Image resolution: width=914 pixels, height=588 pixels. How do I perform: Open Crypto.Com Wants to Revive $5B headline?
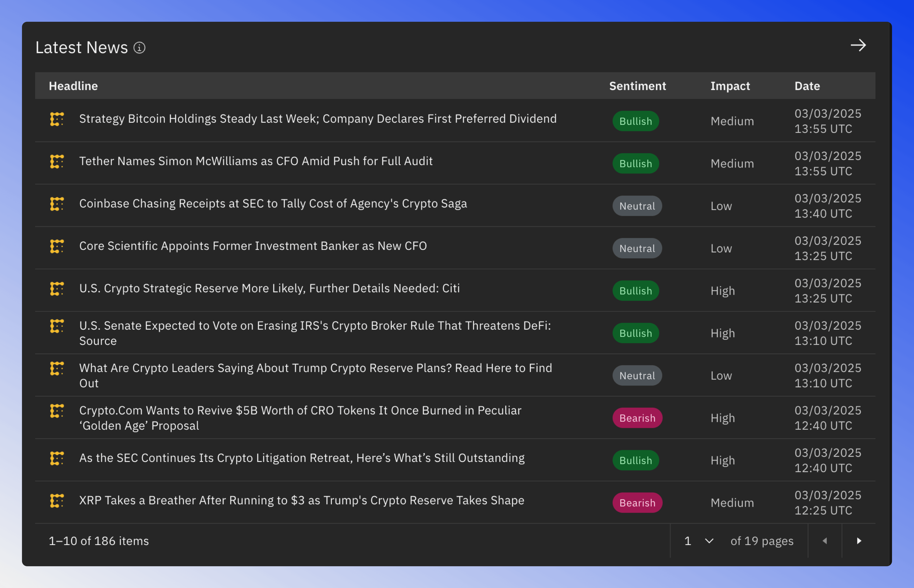pos(300,418)
